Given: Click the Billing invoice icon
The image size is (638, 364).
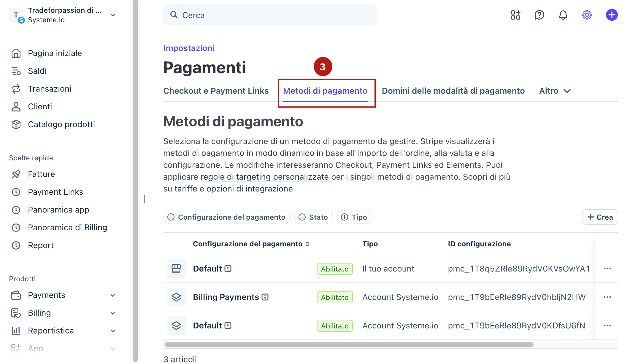Looking at the screenshot, I should click(x=16, y=313).
